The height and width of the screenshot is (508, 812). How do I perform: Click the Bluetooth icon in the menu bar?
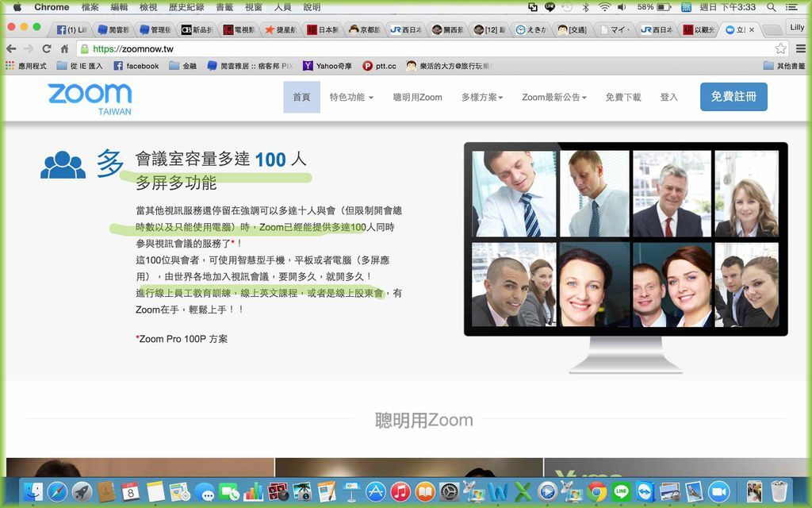[586, 7]
